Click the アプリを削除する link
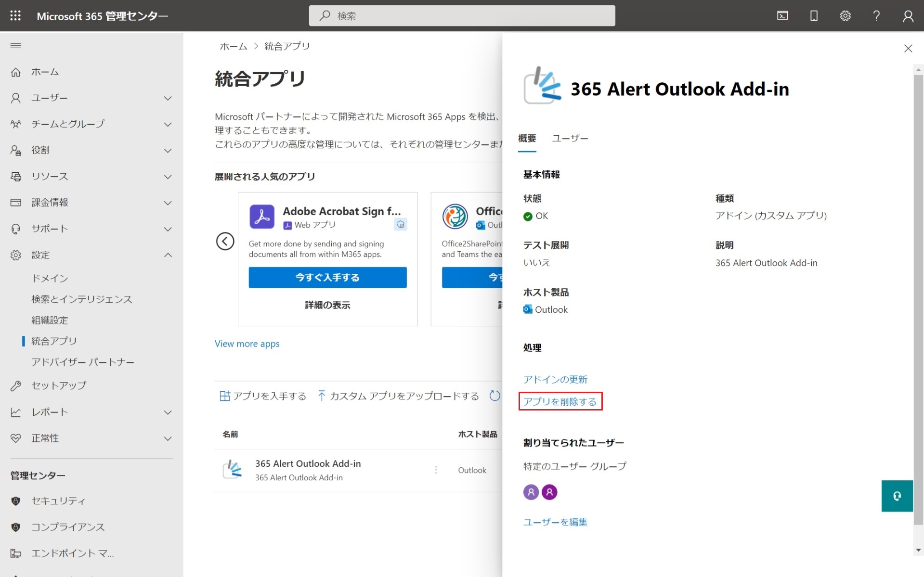Viewport: 924px width, 577px height. coord(560,401)
